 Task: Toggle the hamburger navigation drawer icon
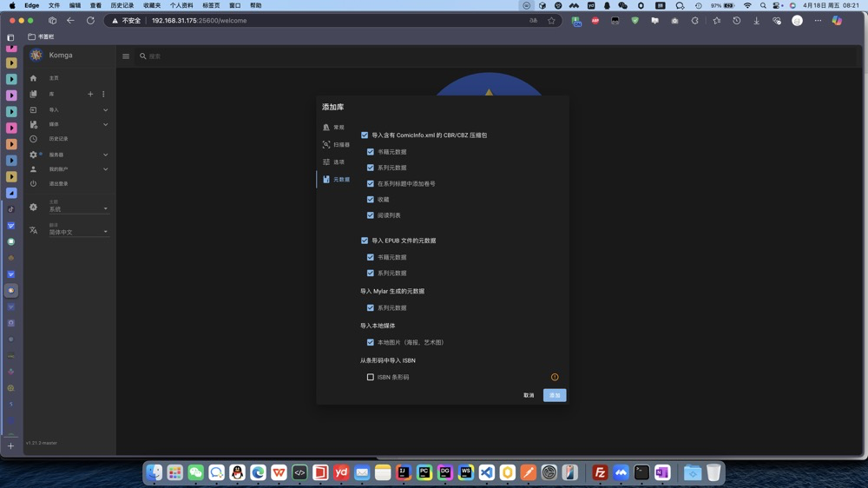[126, 56]
